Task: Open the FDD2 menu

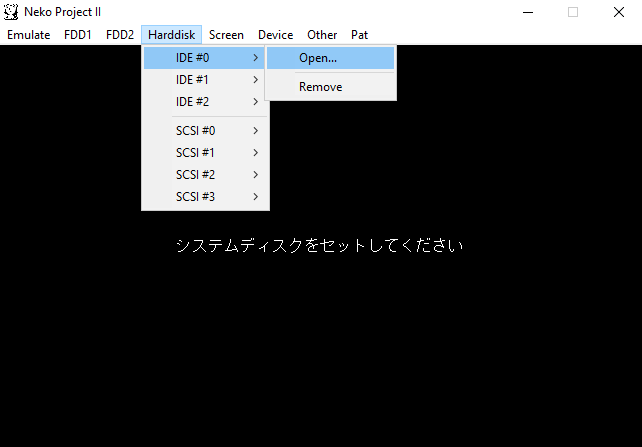Action: (x=120, y=35)
